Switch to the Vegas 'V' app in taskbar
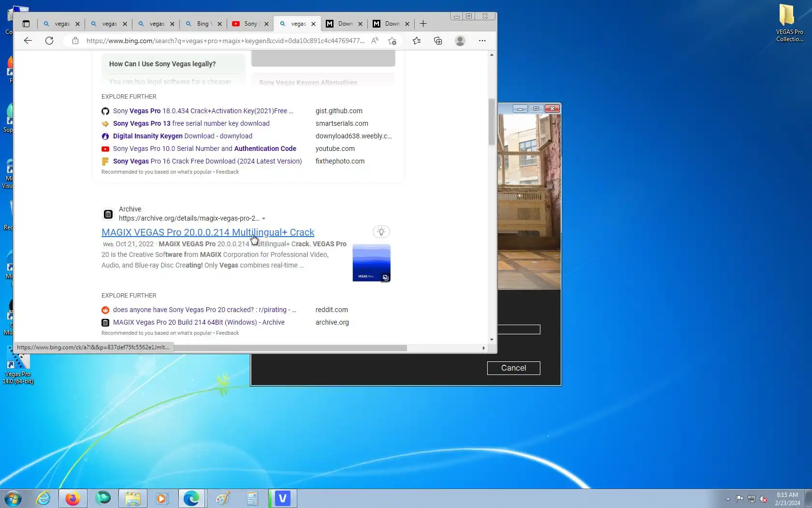 (283, 498)
